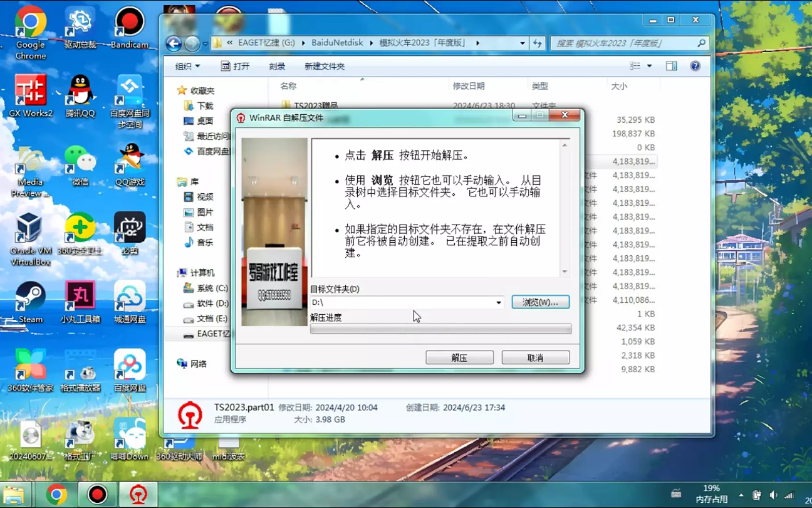Click Bandicam record icon in taskbar

97,494
